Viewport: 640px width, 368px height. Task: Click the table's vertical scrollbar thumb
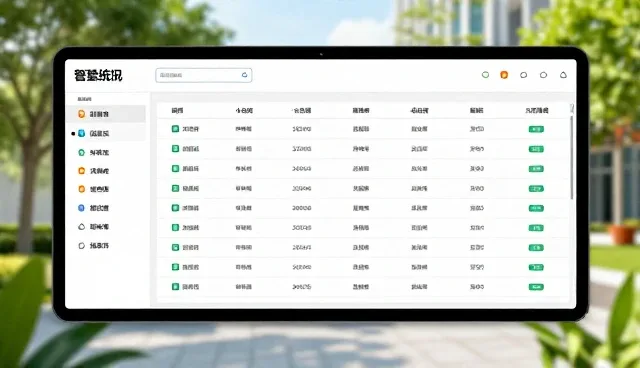[x=572, y=157]
